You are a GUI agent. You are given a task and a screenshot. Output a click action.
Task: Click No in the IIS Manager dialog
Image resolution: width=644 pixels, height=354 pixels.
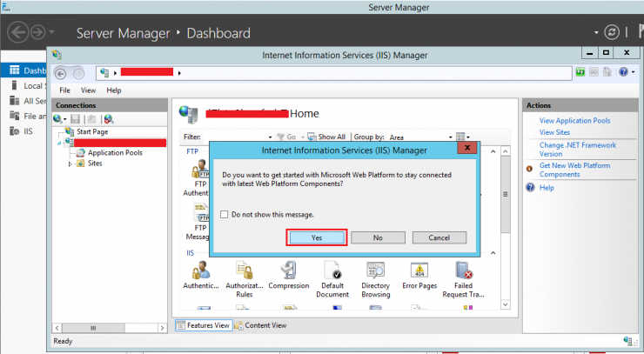tap(378, 237)
